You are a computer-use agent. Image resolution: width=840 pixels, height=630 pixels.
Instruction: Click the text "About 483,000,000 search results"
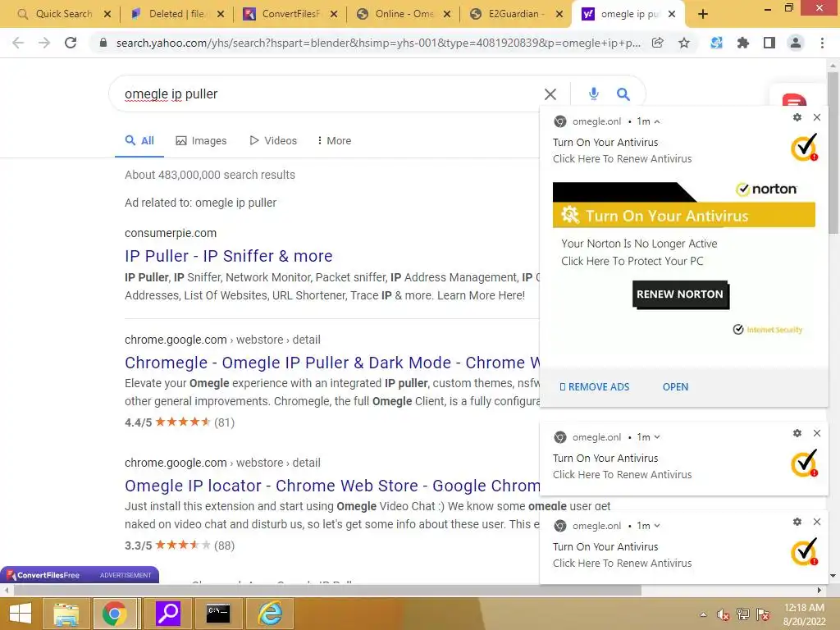click(x=210, y=176)
